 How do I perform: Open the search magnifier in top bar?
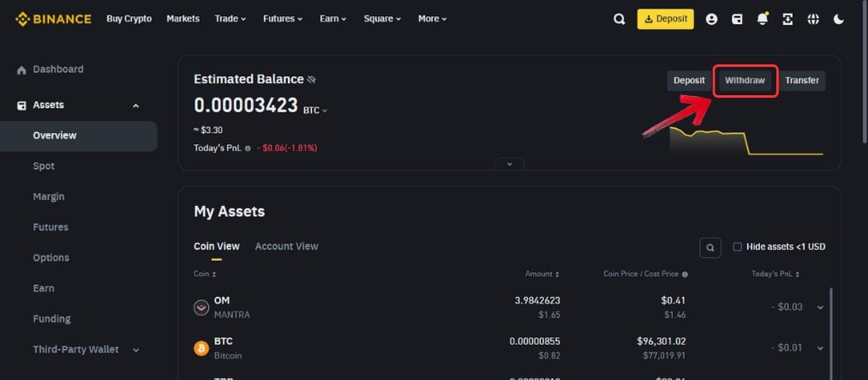click(620, 19)
